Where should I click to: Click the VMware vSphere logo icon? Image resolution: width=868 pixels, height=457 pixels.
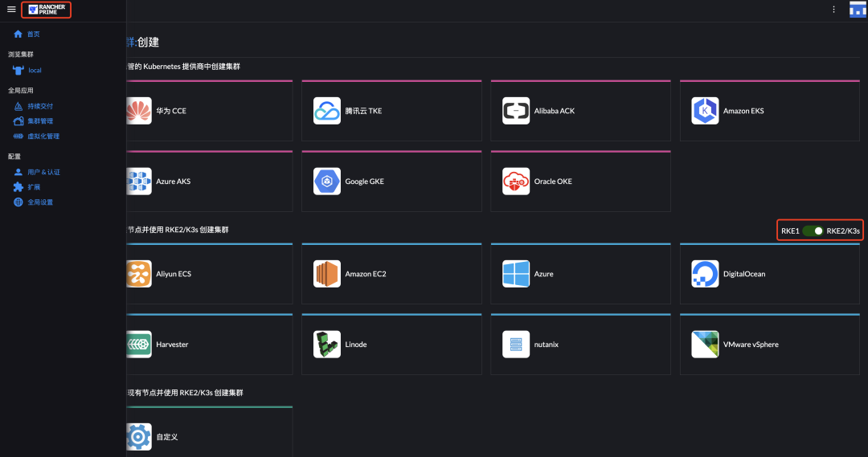[x=705, y=344]
